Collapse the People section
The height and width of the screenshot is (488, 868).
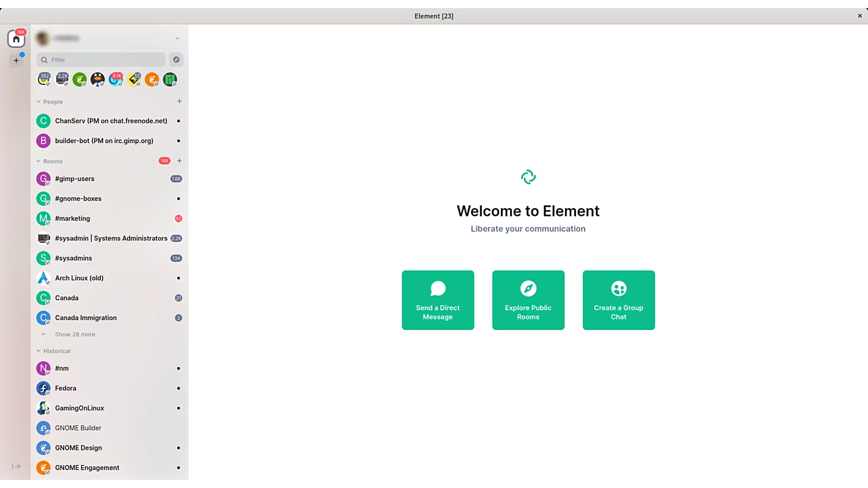coord(39,102)
